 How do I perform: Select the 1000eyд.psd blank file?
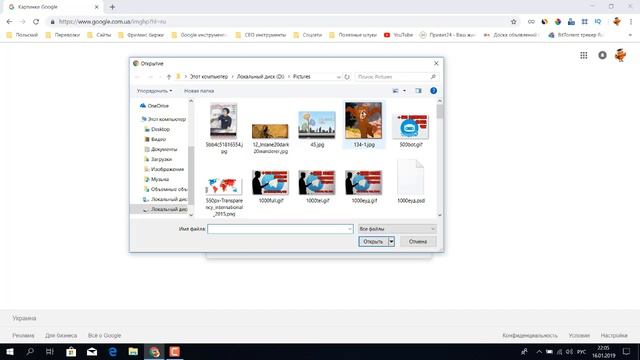click(410, 182)
